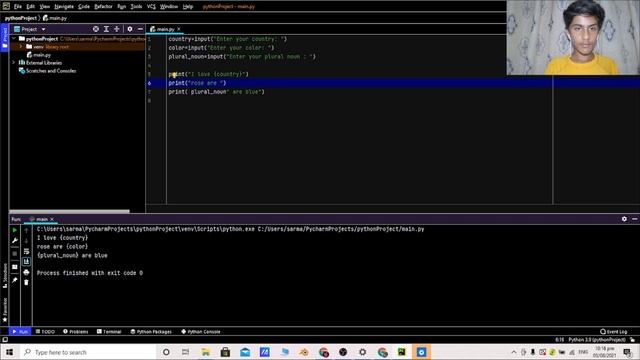Clear console output with trash icon

pos(27,282)
